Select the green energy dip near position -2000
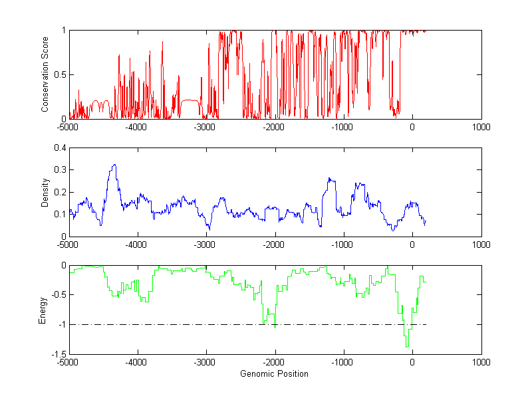Screen dimensions: 532x398 [275, 326]
